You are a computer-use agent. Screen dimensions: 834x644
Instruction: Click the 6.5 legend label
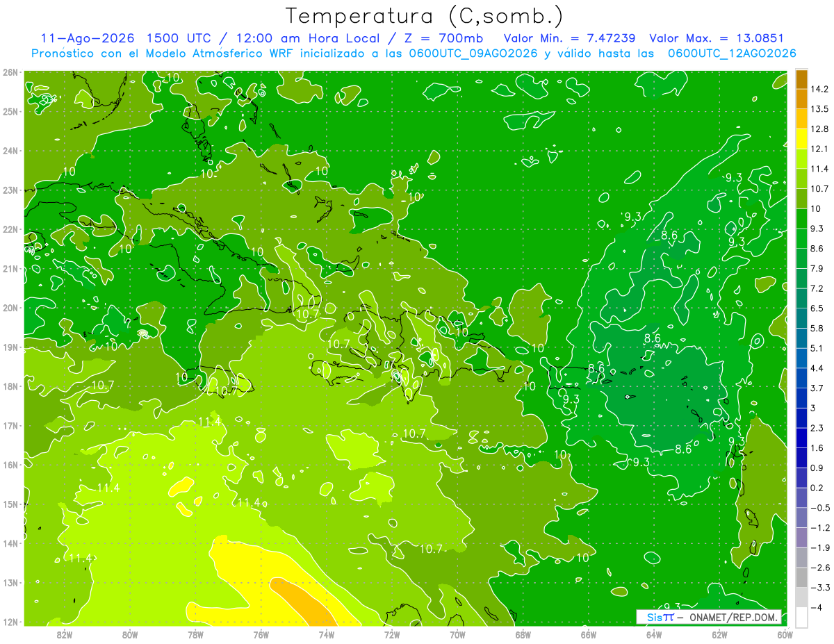[818, 308]
